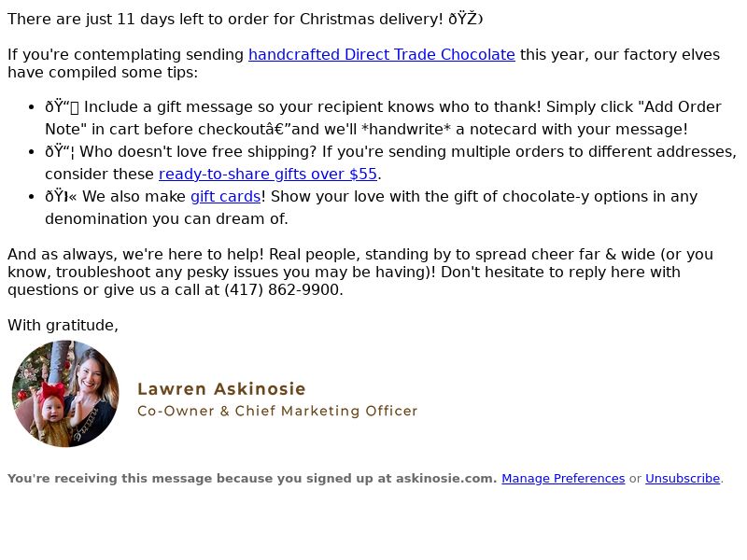Click the emoji symbol before Who doesn't love free shipping
This screenshot has width=747, height=560.
coord(60,152)
